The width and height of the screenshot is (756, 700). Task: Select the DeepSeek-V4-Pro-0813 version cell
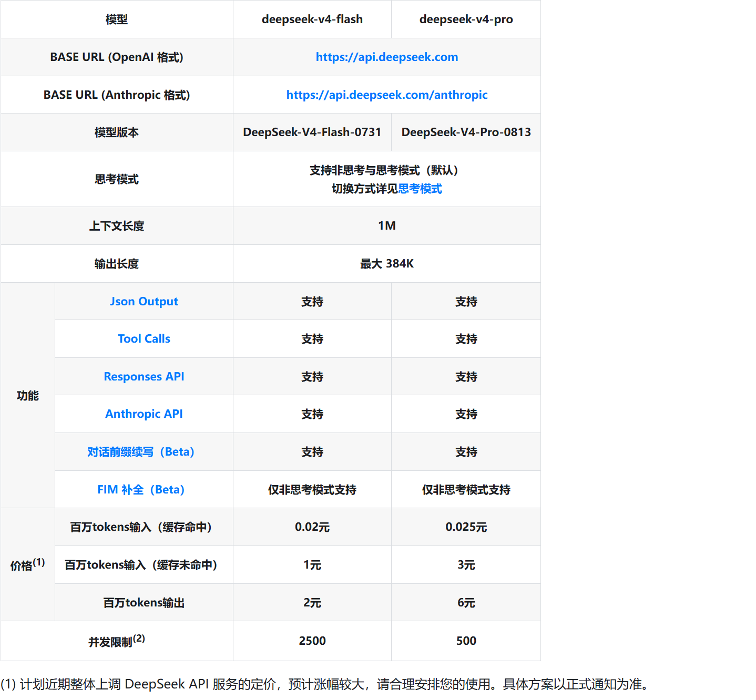tap(466, 132)
